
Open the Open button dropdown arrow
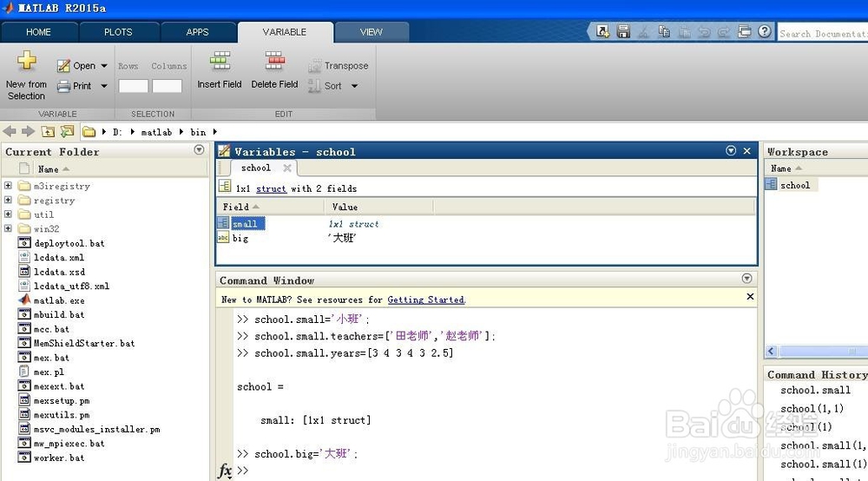pos(104,66)
